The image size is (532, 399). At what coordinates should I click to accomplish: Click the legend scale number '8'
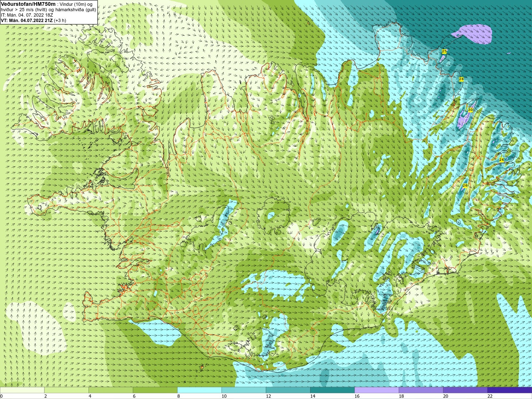click(179, 396)
